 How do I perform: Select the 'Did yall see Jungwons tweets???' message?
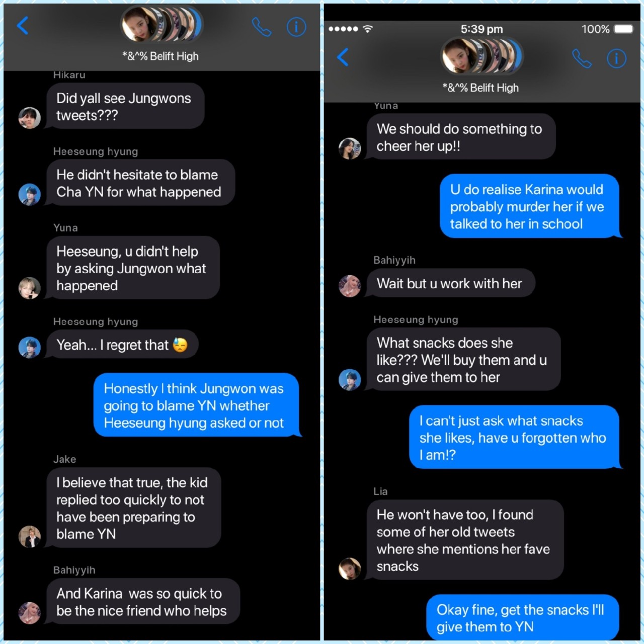pos(125,106)
